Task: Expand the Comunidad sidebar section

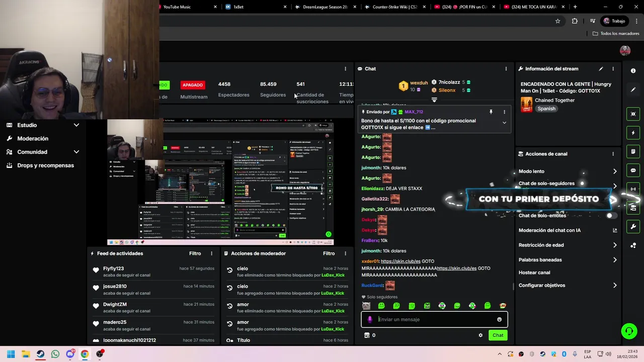Action: click(76, 152)
